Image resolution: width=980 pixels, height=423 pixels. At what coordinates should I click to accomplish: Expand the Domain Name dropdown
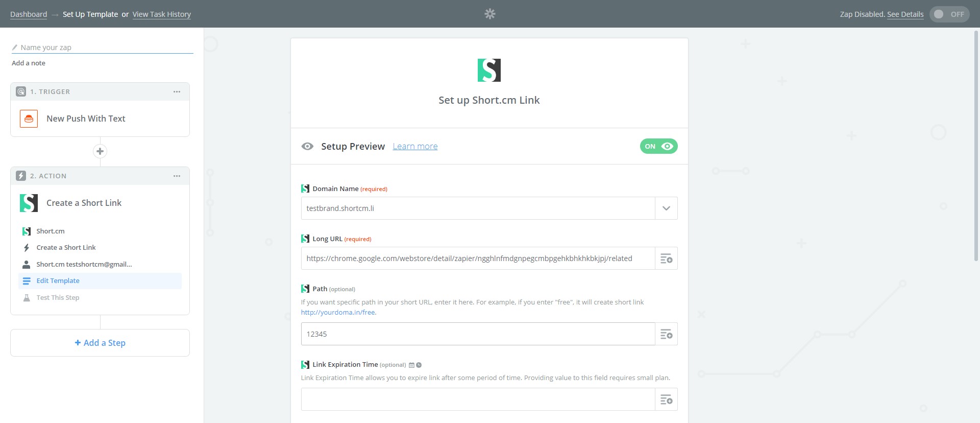point(666,208)
